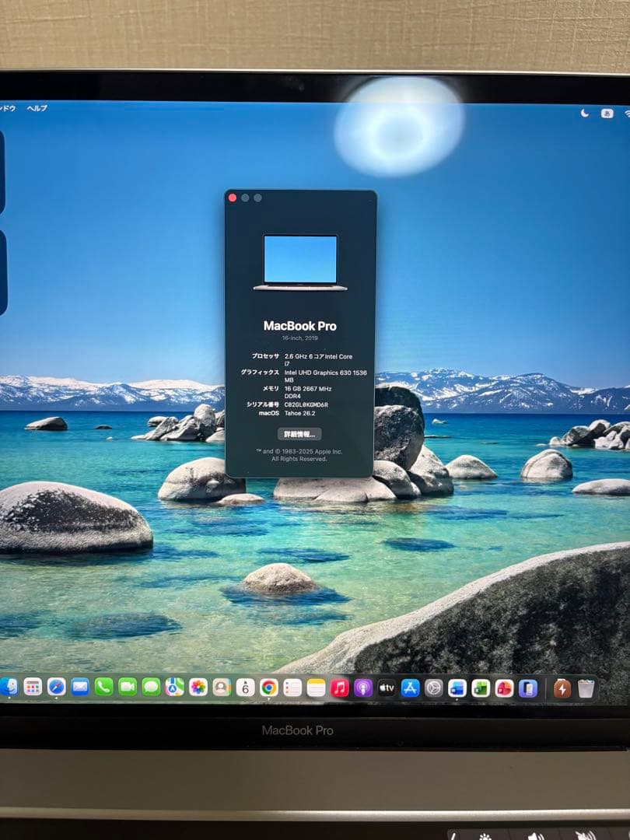Open Finder from the Dock

coord(11,688)
